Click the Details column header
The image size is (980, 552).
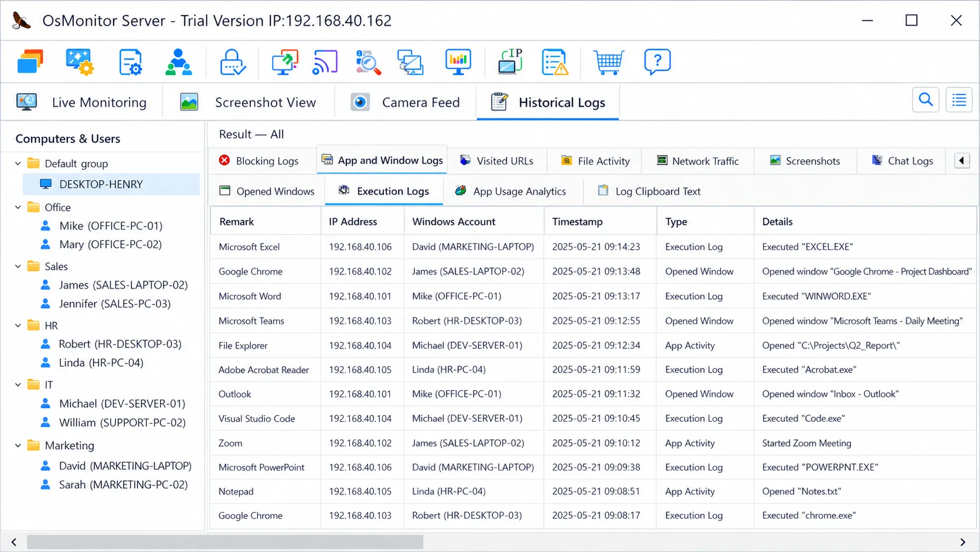tap(865, 222)
